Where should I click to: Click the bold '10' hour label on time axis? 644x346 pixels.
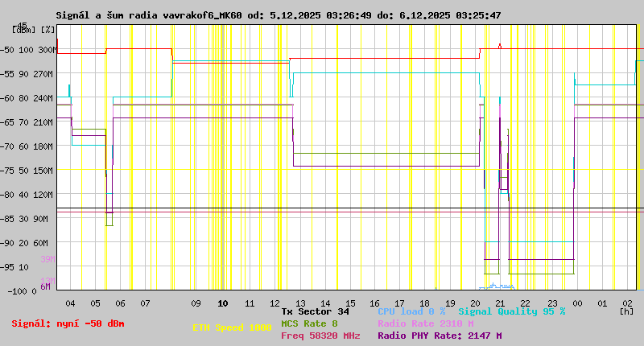point(223,303)
